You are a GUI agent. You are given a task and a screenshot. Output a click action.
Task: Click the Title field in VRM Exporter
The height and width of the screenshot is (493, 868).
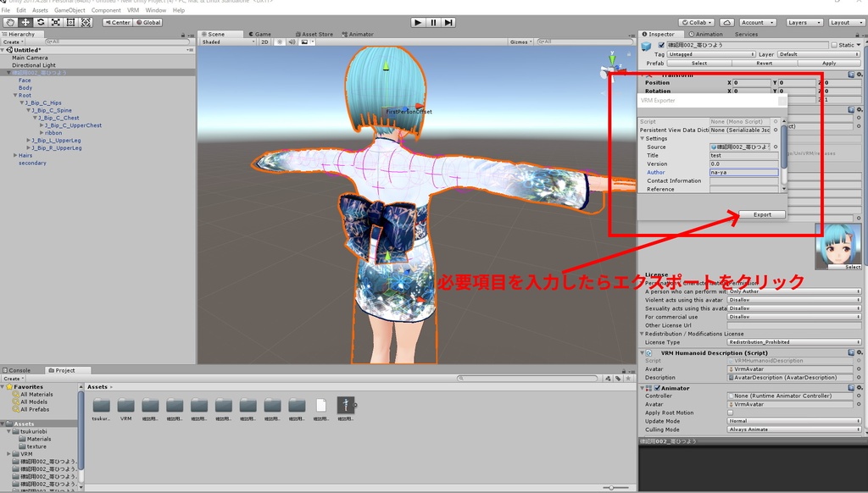(743, 156)
